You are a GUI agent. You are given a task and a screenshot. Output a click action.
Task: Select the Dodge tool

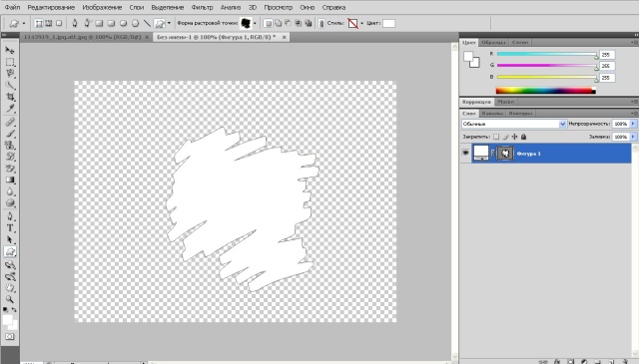(10, 203)
